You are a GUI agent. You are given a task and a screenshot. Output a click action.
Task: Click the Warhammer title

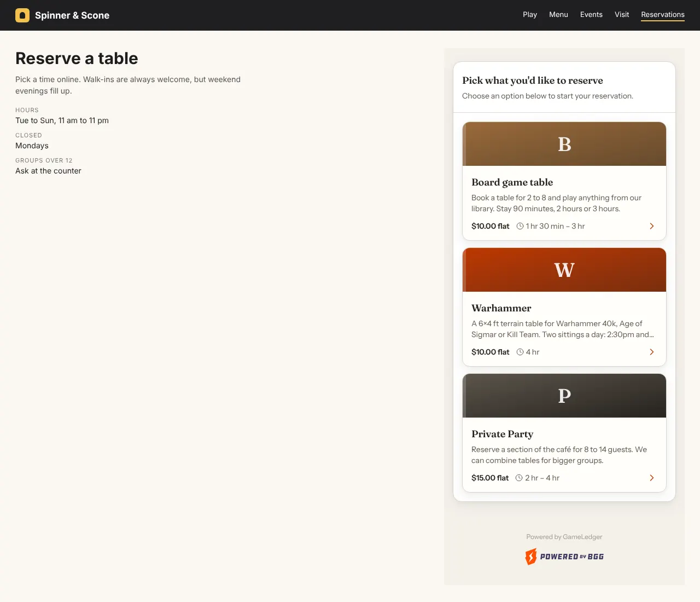coord(501,308)
